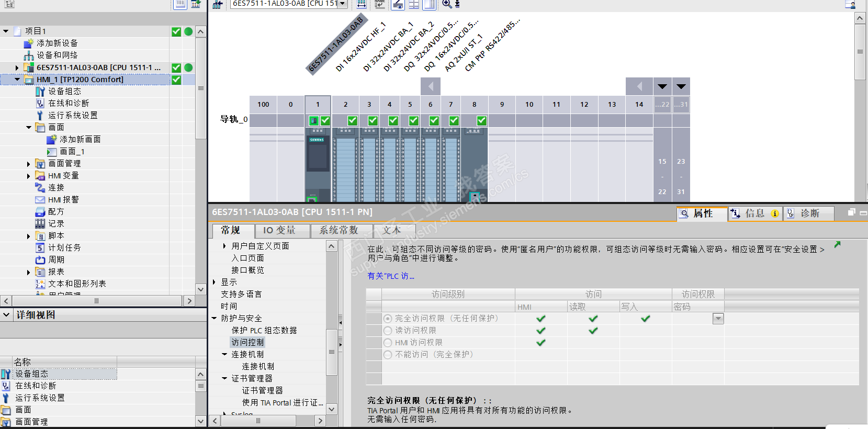The height and width of the screenshot is (429, 868).
Task: Click the add new screen icon
Action: (x=51, y=140)
